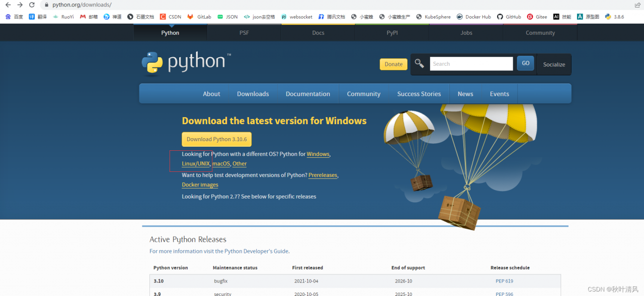Open the 腾讯文档 bookmark

click(x=332, y=17)
